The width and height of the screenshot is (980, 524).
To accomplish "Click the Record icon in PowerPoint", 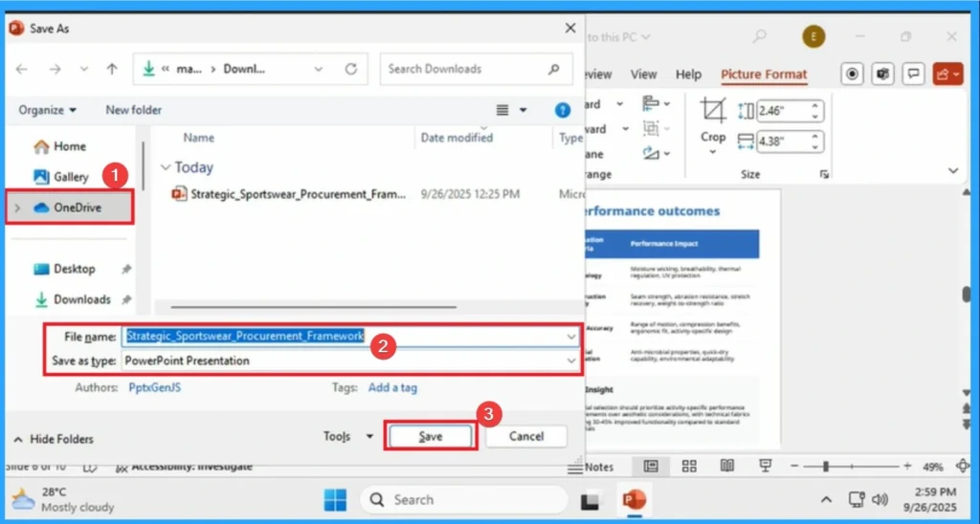I will click(852, 74).
